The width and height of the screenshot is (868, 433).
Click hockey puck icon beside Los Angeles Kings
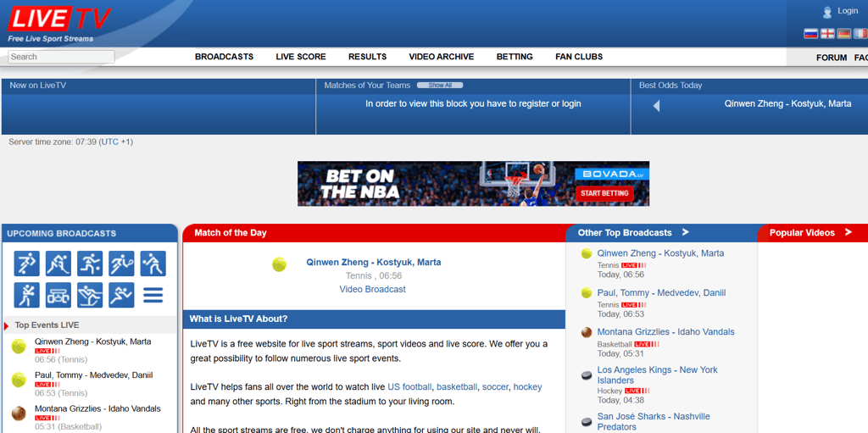click(587, 376)
